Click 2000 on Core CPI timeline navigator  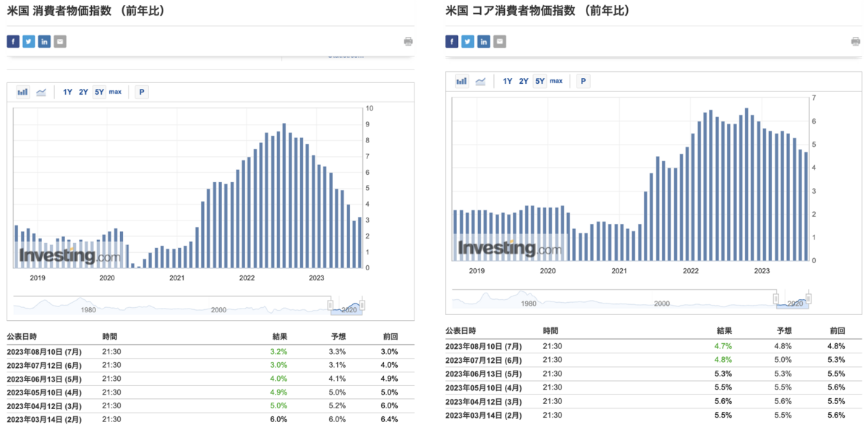(661, 304)
